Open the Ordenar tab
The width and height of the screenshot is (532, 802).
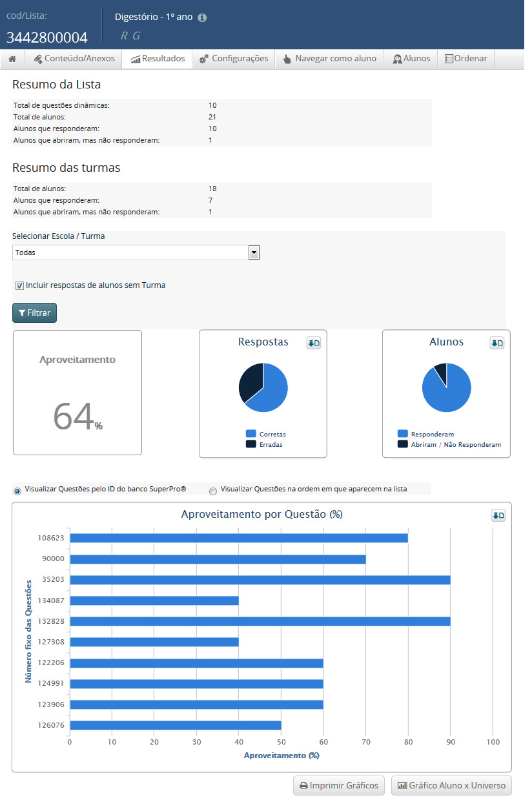tap(466, 59)
